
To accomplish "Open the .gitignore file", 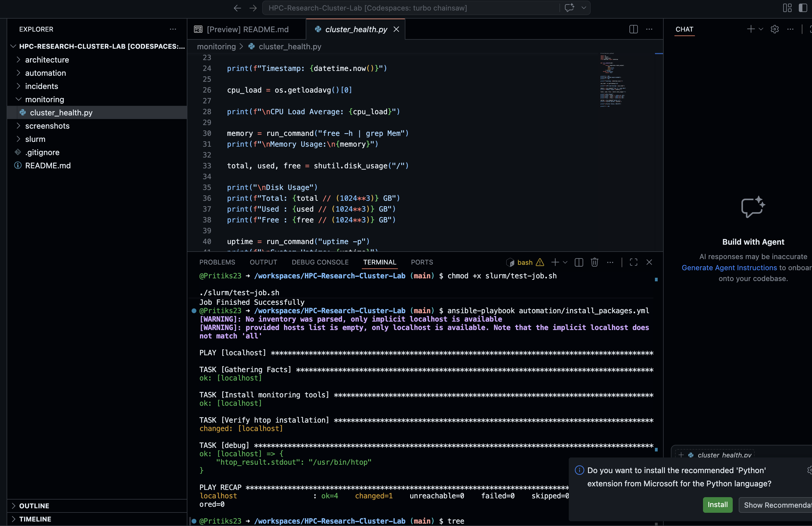I will pyautogui.click(x=97, y=152).
